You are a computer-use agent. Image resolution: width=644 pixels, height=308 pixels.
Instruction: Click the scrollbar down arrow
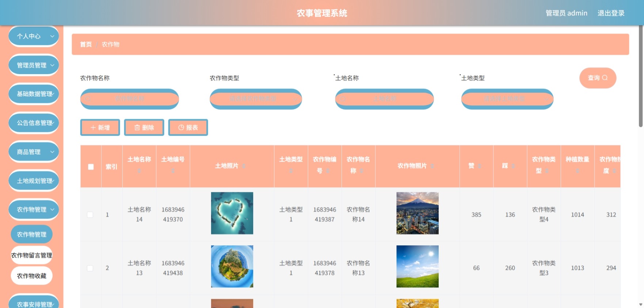point(641,304)
